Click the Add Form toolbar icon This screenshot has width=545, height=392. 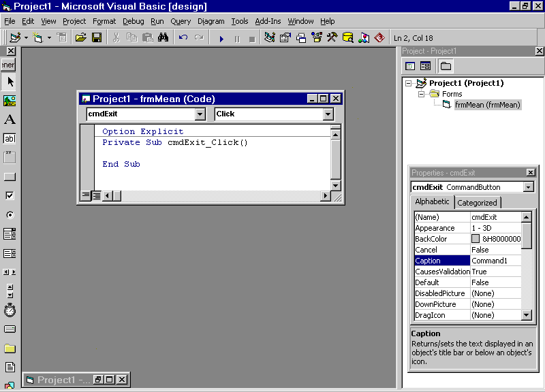(x=37, y=37)
